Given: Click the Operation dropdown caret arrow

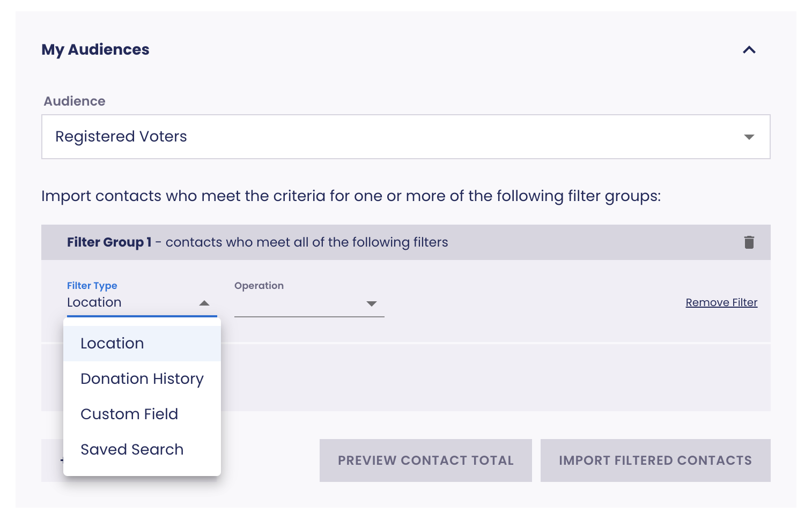Looking at the screenshot, I should [371, 303].
